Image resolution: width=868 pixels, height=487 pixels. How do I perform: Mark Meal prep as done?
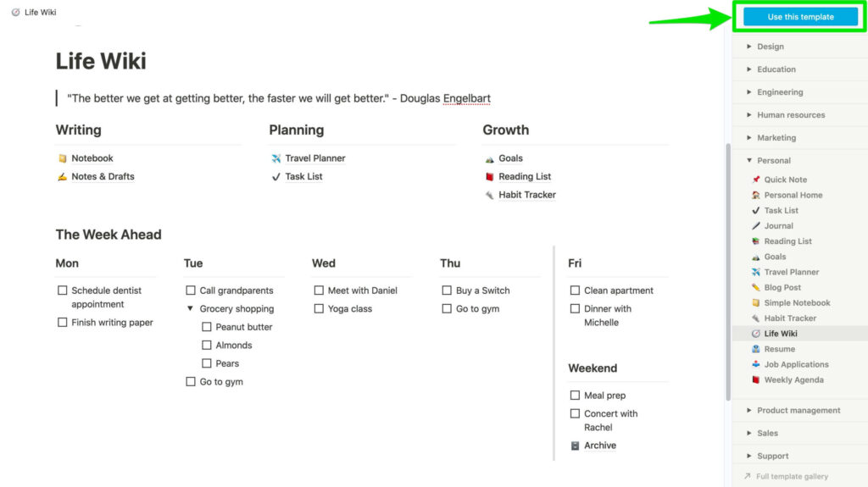(575, 396)
